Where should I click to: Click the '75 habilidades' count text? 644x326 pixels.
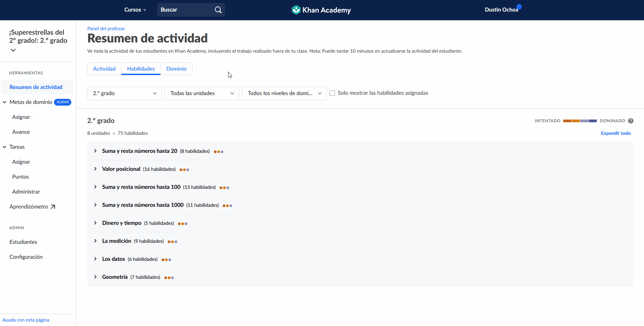(133, 133)
